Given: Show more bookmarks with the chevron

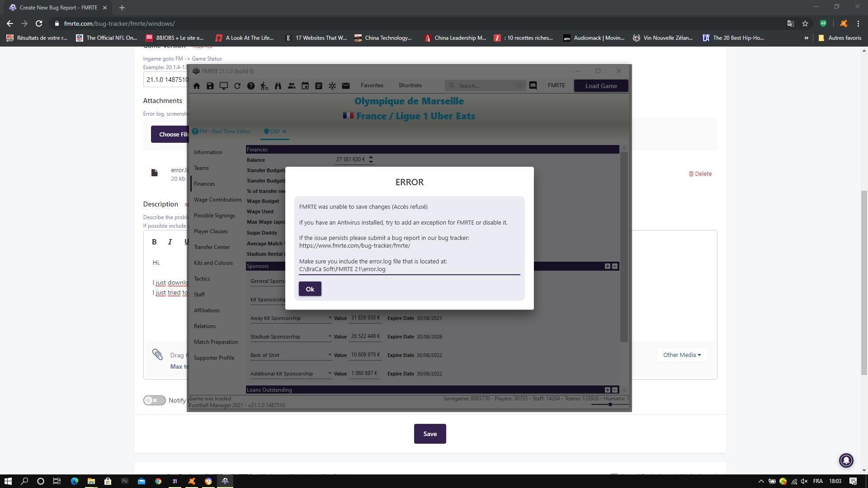Looking at the screenshot, I should [806, 38].
